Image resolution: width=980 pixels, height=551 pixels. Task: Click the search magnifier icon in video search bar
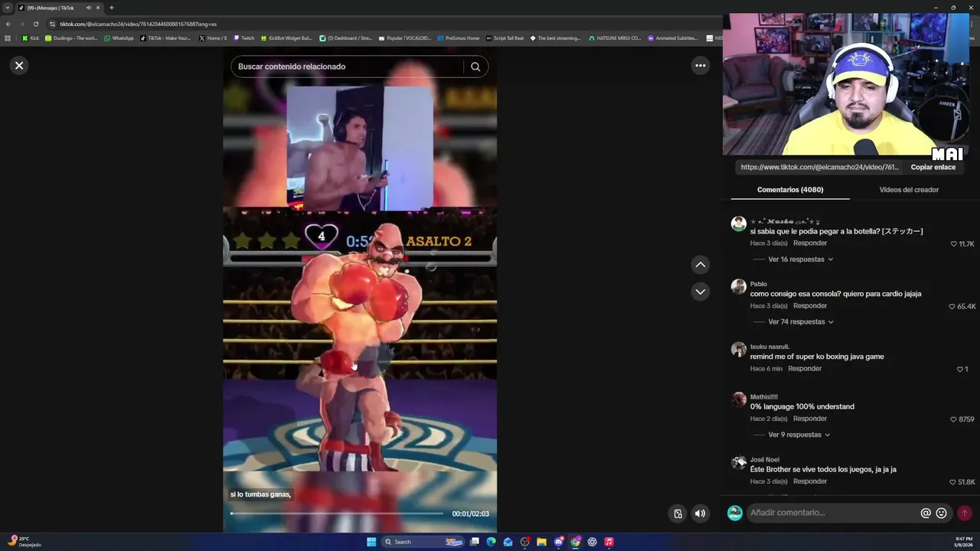click(475, 67)
